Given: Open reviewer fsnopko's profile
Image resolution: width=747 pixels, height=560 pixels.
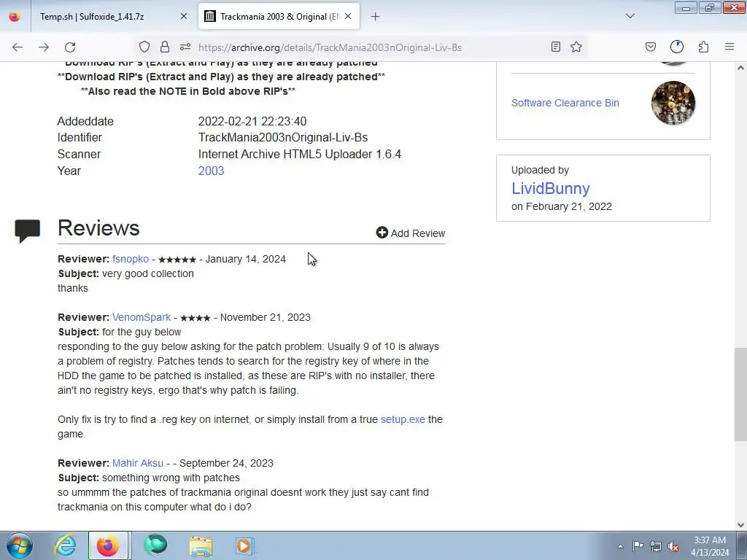Looking at the screenshot, I should (x=131, y=259).
